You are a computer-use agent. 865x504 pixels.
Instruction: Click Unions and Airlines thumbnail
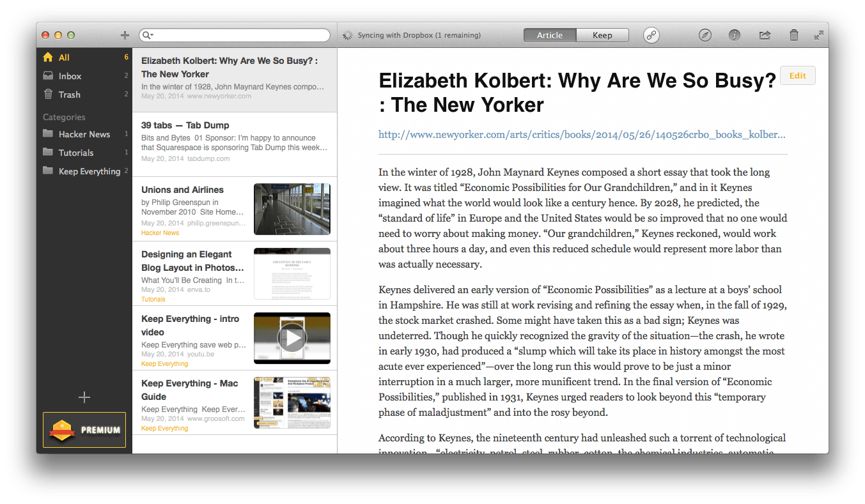click(292, 210)
